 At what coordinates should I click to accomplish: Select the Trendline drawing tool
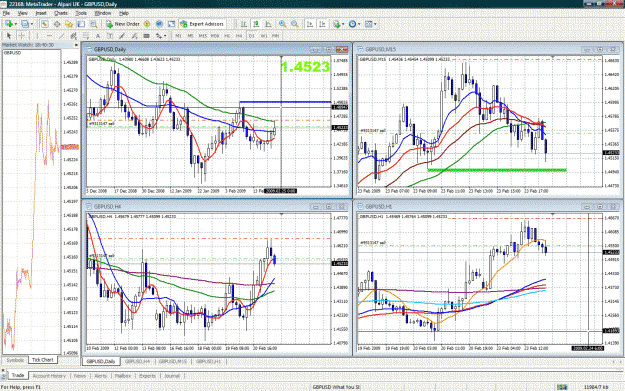(61, 36)
